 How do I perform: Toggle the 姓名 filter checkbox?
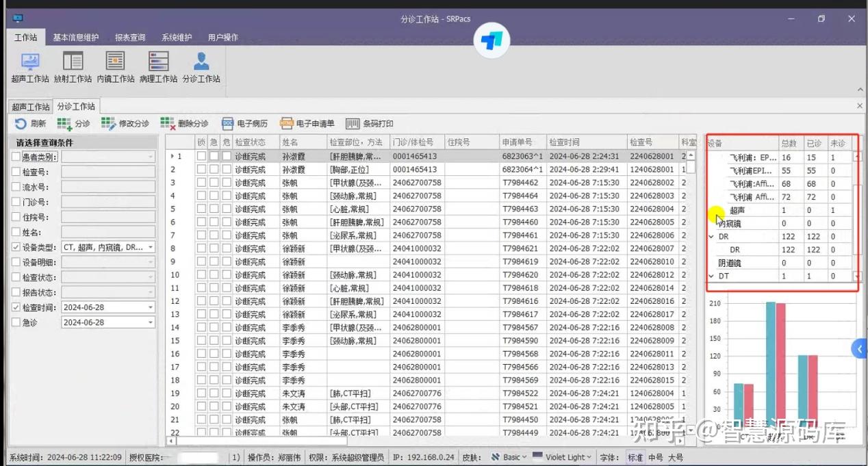tap(16, 232)
